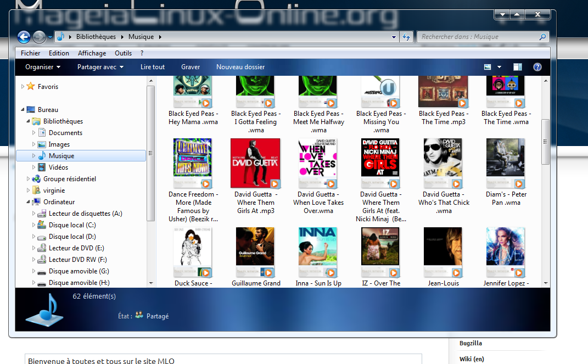
Task: Select Musique in the address breadcrumb
Action: tap(141, 37)
